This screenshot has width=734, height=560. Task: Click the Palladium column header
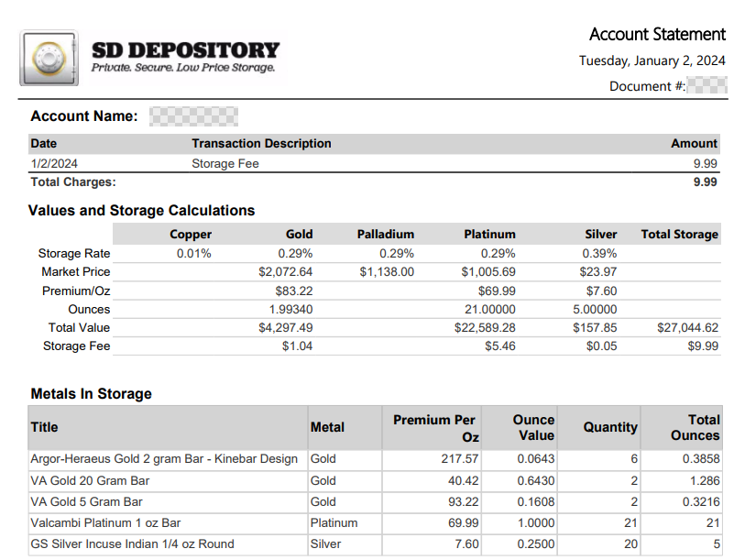[385, 235]
